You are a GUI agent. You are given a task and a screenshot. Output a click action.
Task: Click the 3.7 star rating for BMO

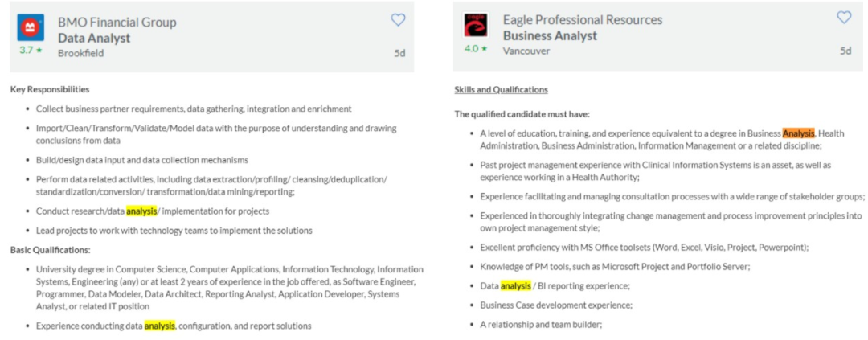[30, 50]
